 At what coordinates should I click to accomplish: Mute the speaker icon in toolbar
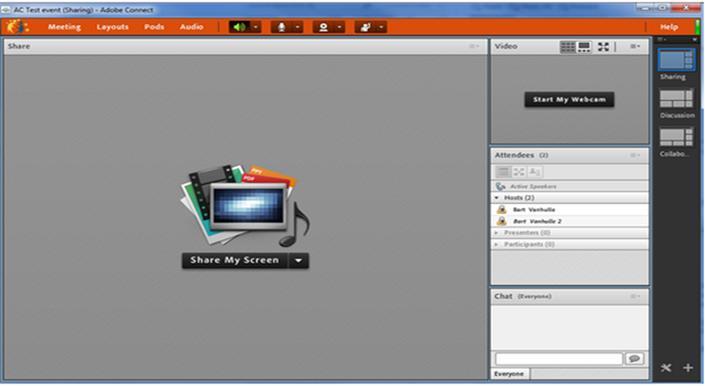point(239,27)
